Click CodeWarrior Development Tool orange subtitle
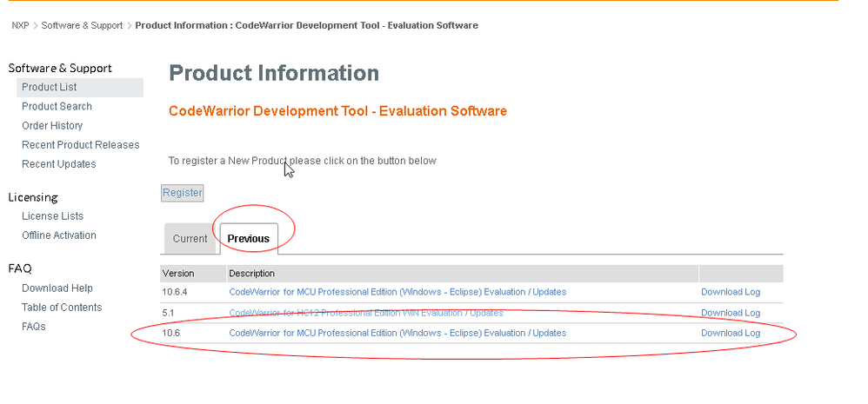This screenshot has height=404, width=868. [337, 111]
